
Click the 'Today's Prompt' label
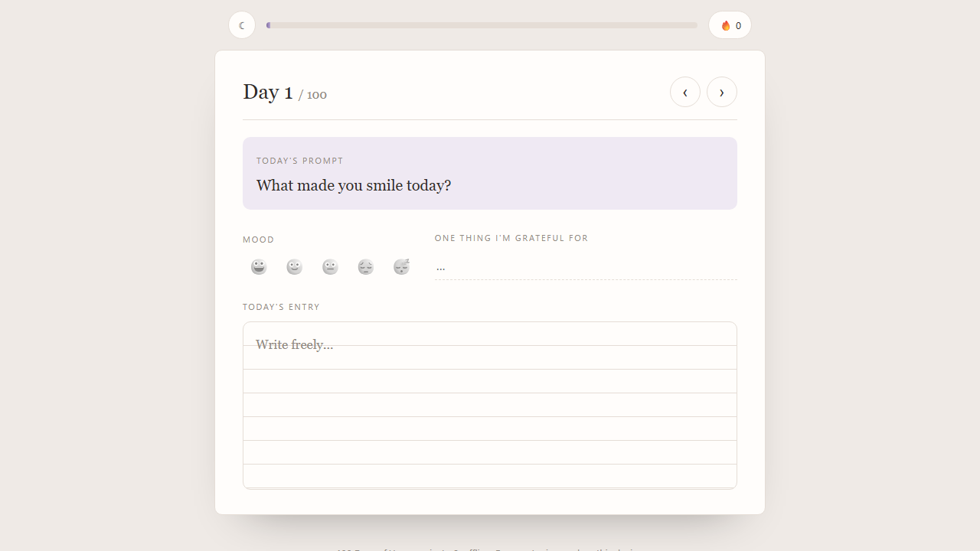pos(300,161)
